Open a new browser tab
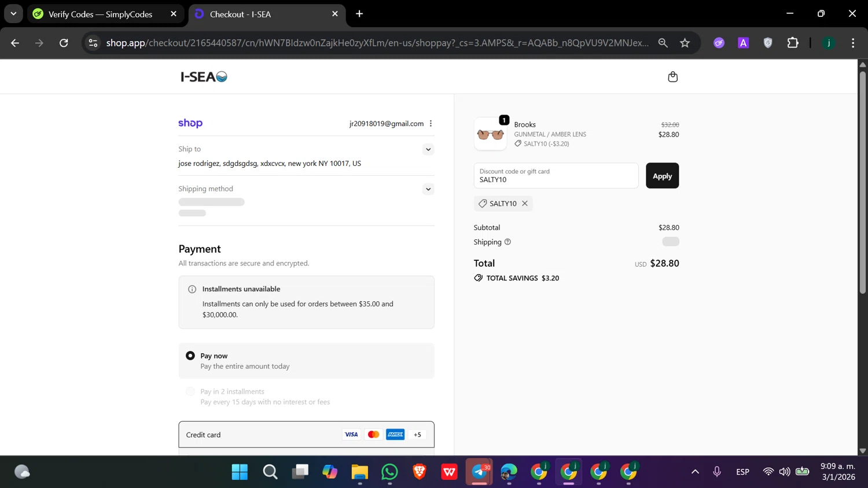Screen dimensions: 868x488 (359, 14)
